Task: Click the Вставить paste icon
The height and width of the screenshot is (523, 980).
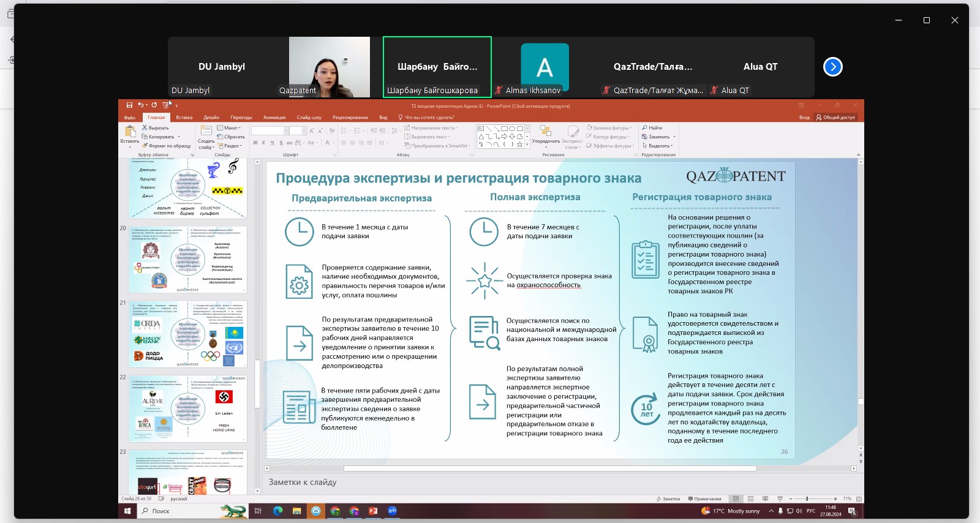Action: click(x=130, y=131)
